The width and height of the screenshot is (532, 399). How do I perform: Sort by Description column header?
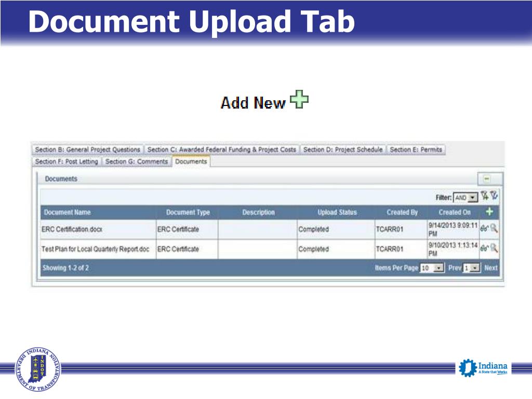[x=259, y=212]
